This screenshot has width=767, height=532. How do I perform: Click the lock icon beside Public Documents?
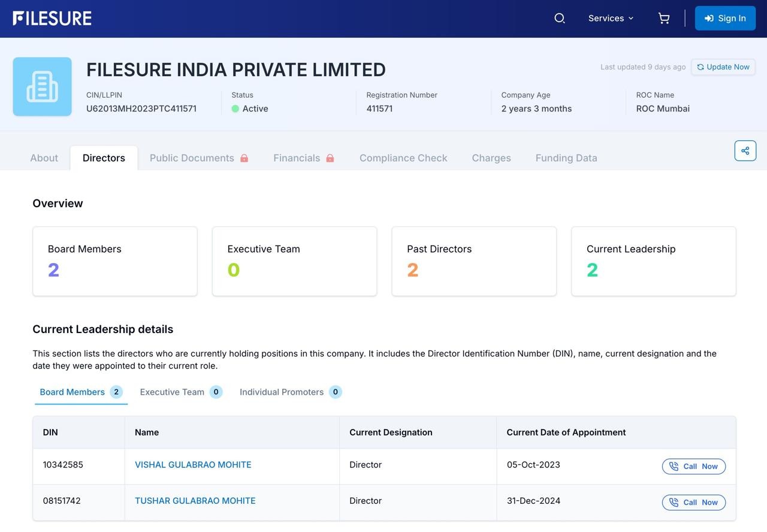click(x=244, y=158)
